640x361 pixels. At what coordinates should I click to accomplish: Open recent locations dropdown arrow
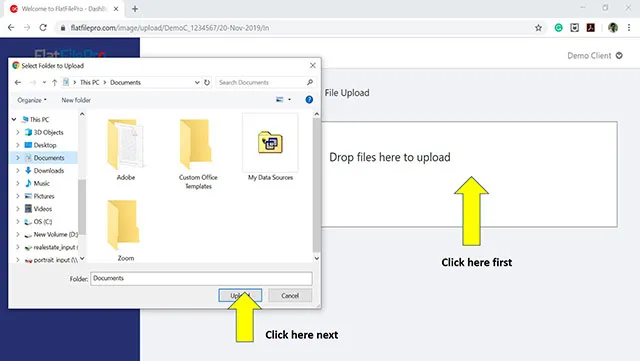click(x=44, y=82)
